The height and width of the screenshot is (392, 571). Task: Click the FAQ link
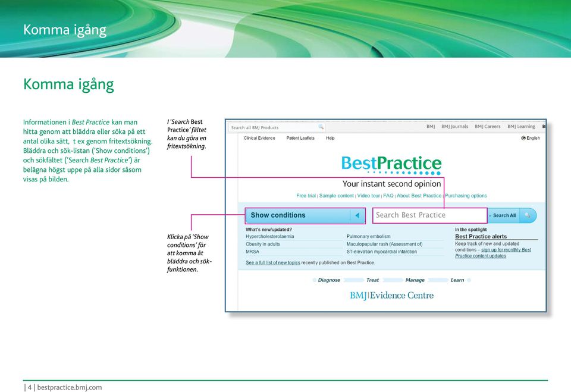point(388,196)
